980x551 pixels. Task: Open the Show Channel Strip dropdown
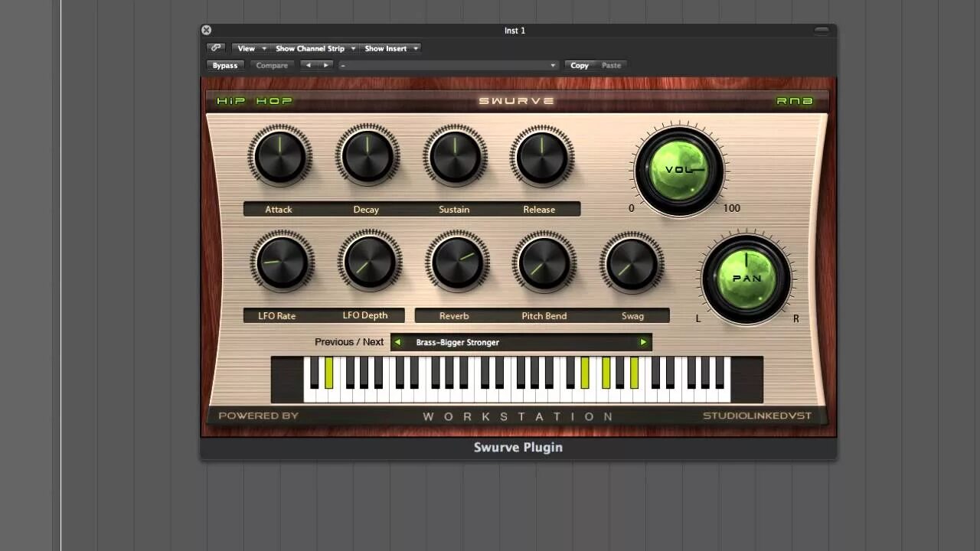tap(315, 48)
